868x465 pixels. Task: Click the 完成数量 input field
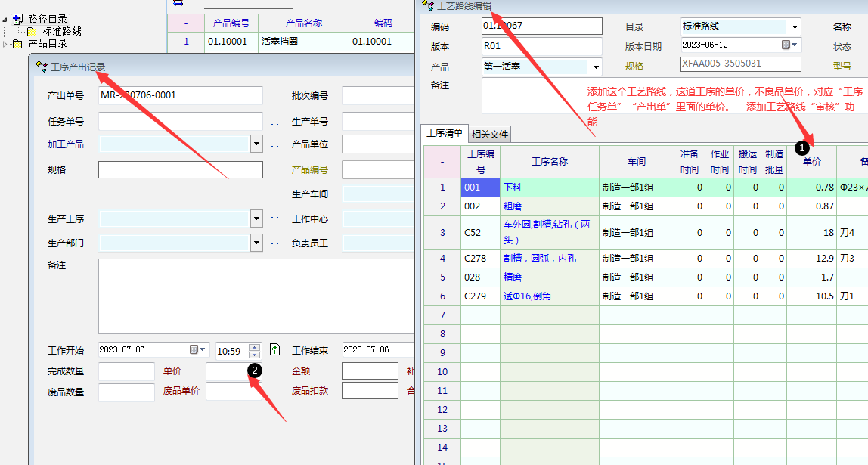tap(126, 371)
